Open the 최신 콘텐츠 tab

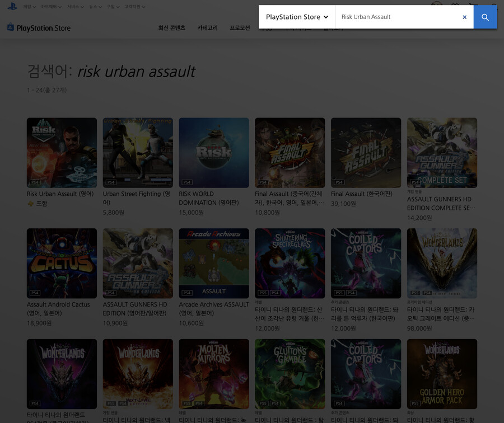(x=171, y=27)
